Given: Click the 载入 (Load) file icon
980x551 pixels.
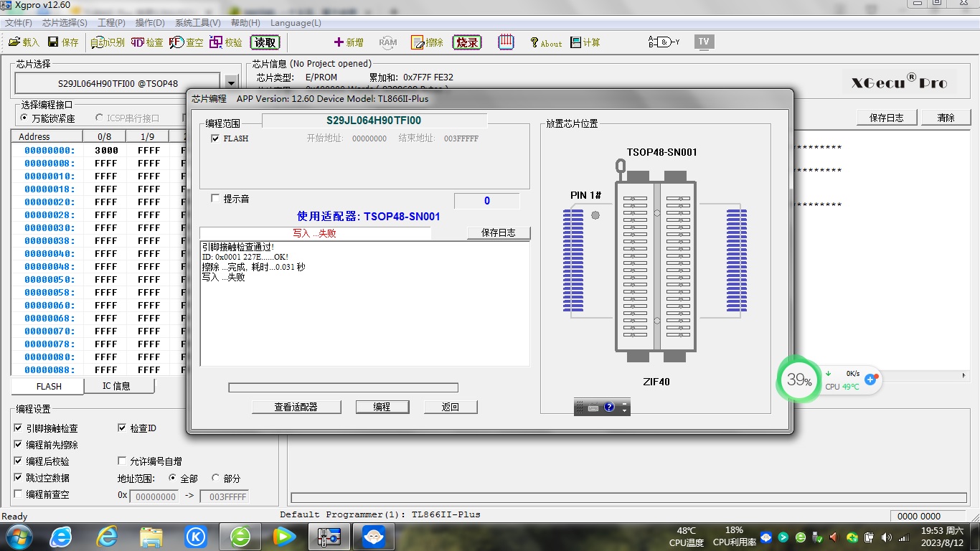Looking at the screenshot, I should click(x=14, y=42).
